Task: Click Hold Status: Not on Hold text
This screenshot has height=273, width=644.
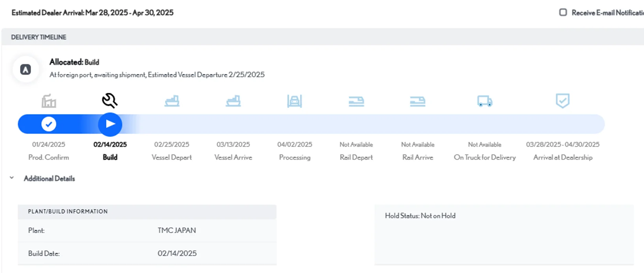Action: click(x=420, y=216)
